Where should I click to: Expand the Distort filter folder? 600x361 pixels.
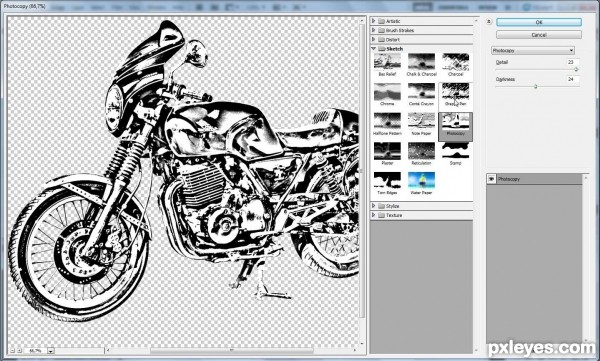(x=373, y=39)
